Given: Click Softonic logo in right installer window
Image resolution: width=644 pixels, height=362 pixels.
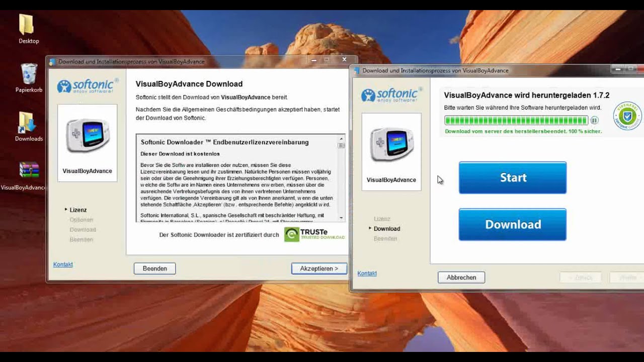Looking at the screenshot, I should click(x=392, y=94).
